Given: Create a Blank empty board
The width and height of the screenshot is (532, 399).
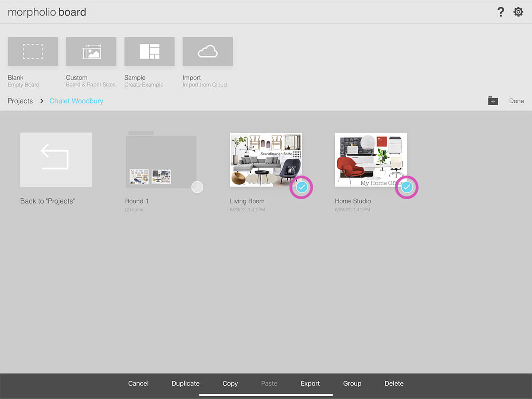Looking at the screenshot, I should (33, 52).
